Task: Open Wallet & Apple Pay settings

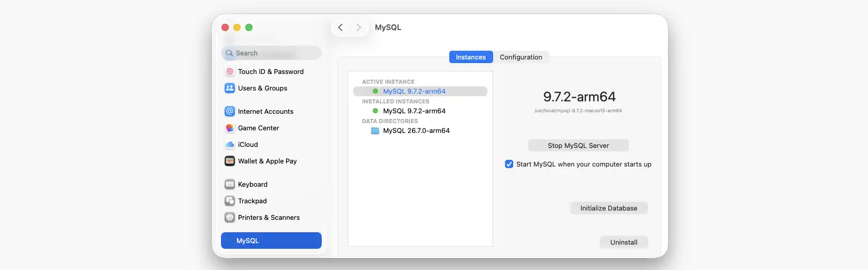Action: (271, 161)
